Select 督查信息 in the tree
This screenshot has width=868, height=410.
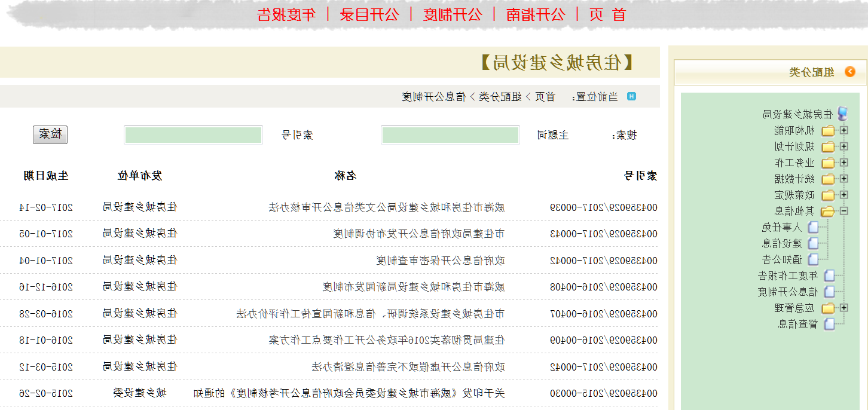(798, 324)
